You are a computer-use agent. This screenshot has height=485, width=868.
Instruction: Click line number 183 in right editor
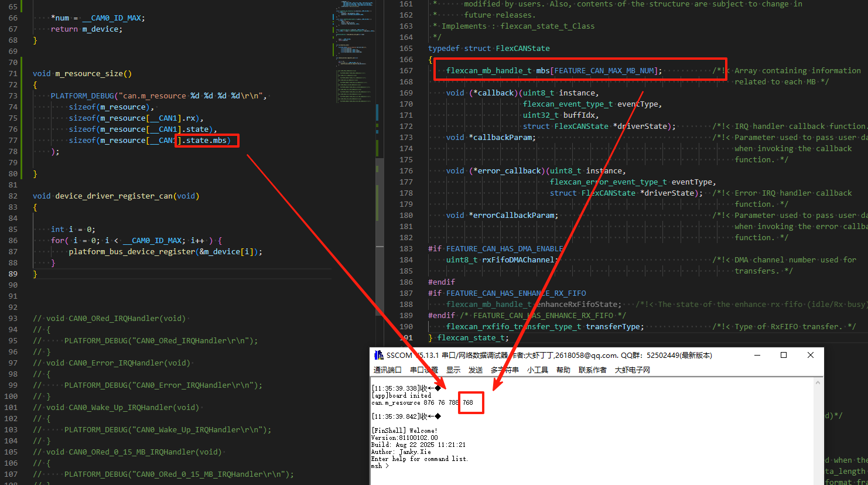click(406, 248)
